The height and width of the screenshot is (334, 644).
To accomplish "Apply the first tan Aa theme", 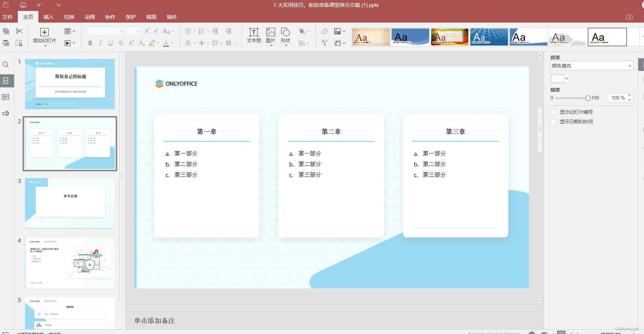I will click(371, 37).
